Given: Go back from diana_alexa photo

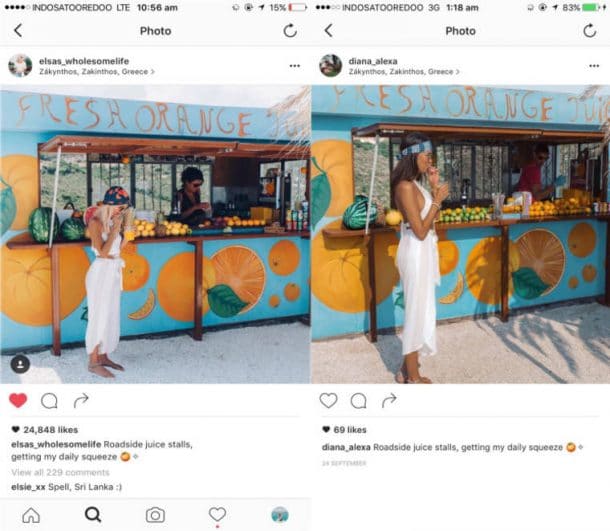Looking at the screenshot, I should [328, 30].
